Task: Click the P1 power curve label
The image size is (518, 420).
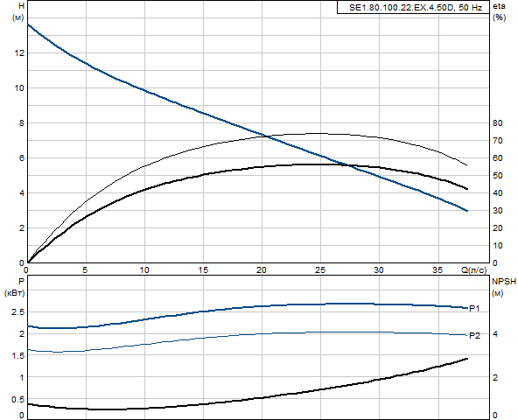Action: 474,308
